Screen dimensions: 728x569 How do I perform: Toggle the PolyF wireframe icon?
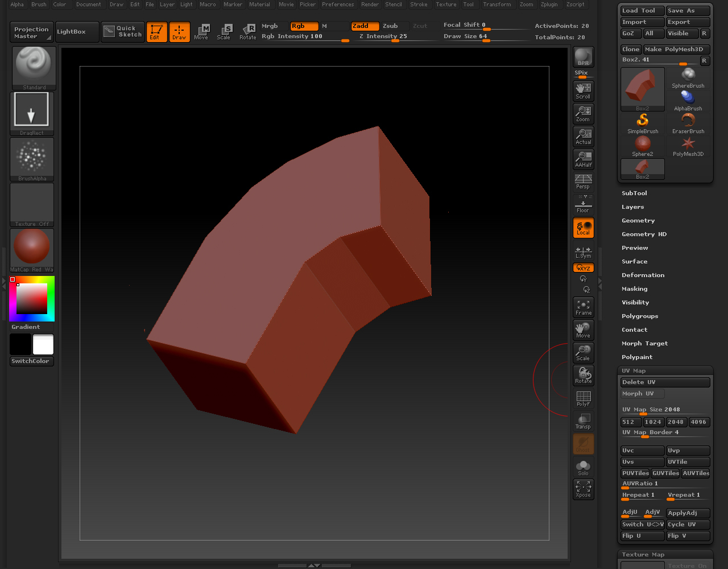coord(583,398)
